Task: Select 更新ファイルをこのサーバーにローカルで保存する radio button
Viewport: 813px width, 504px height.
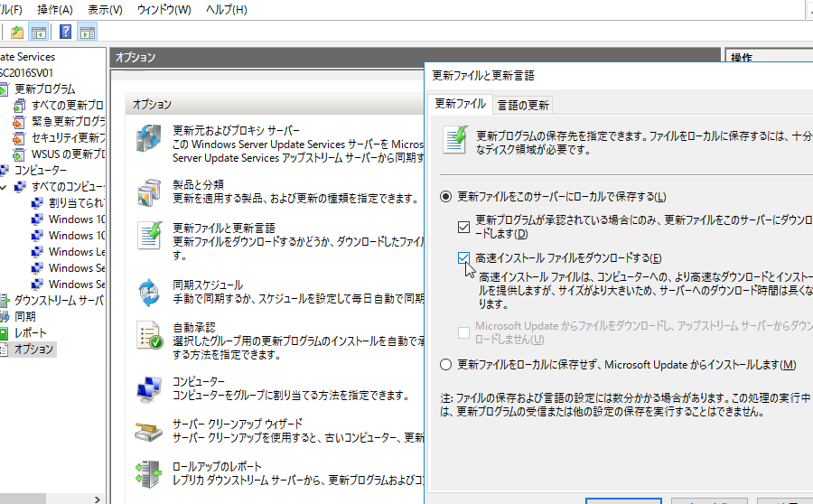Action: 445,197
